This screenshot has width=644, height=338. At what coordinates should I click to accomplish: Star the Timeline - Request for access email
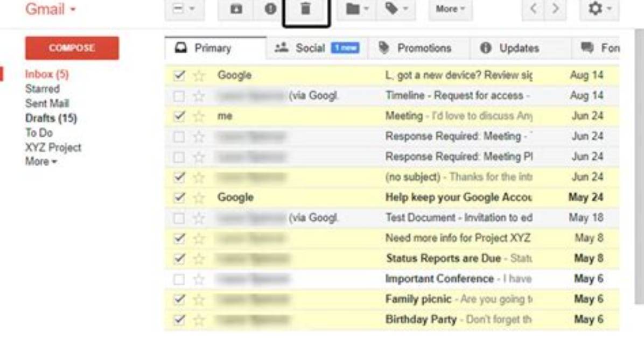(199, 96)
